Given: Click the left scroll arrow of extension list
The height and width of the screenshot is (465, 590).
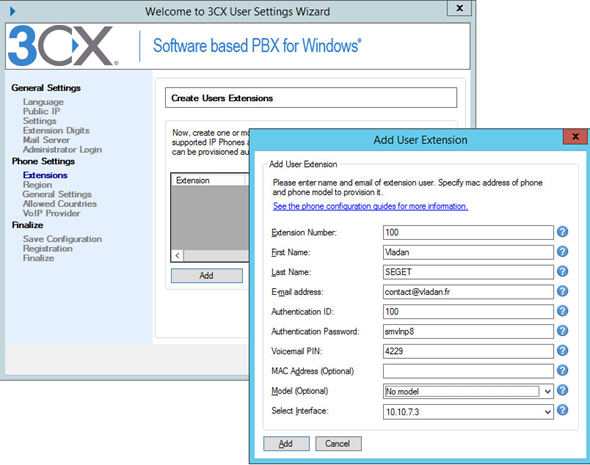Looking at the screenshot, I should click(177, 255).
